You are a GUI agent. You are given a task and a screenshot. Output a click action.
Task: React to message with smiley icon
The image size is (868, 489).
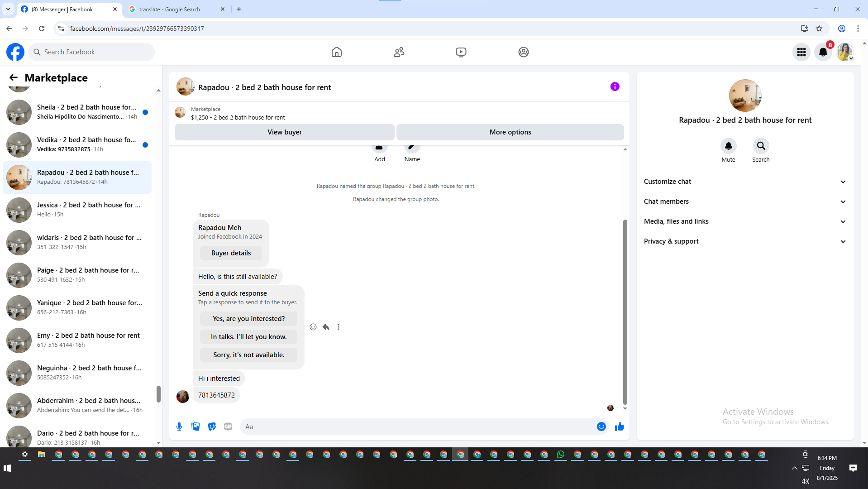click(313, 327)
